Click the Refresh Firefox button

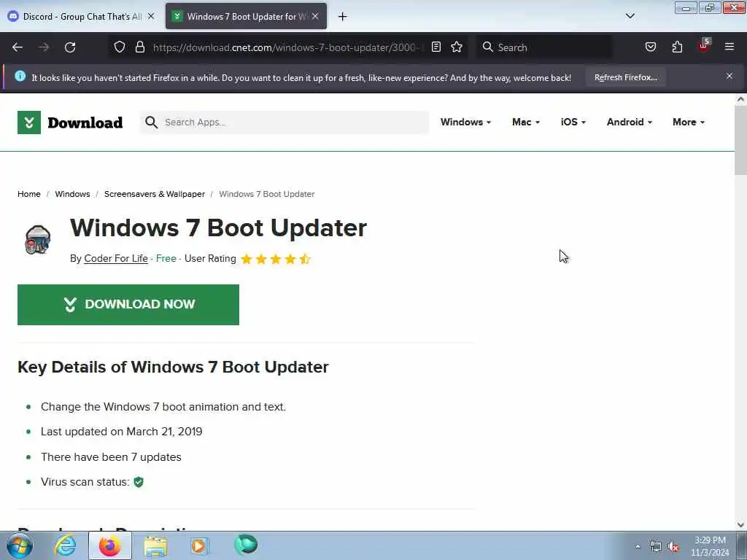point(625,77)
